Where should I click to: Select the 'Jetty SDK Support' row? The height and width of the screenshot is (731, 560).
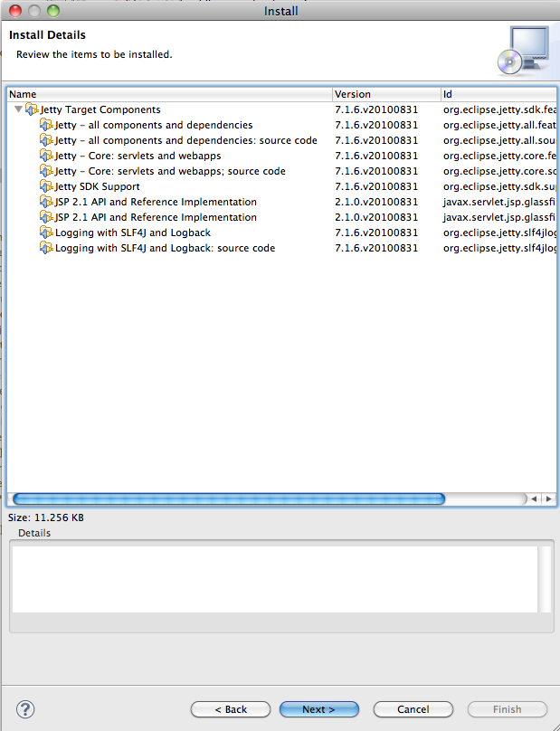tap(98, 186)
